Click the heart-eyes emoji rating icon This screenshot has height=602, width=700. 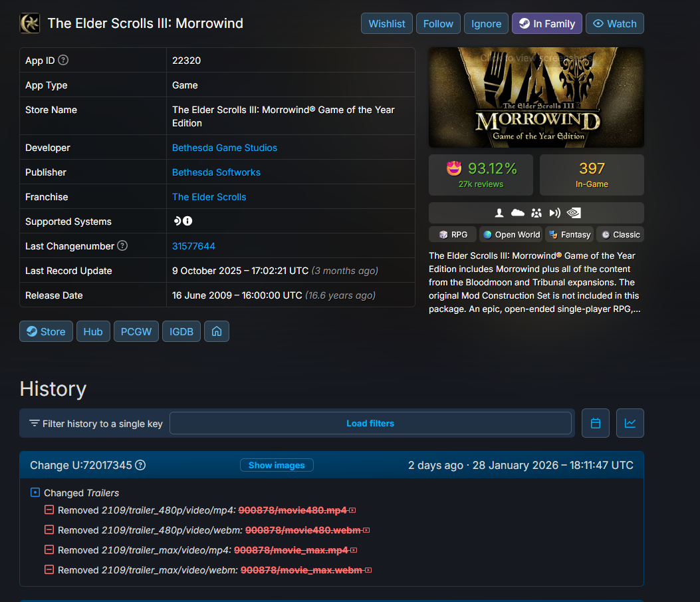pyautogui.click(x=454, y=168)
